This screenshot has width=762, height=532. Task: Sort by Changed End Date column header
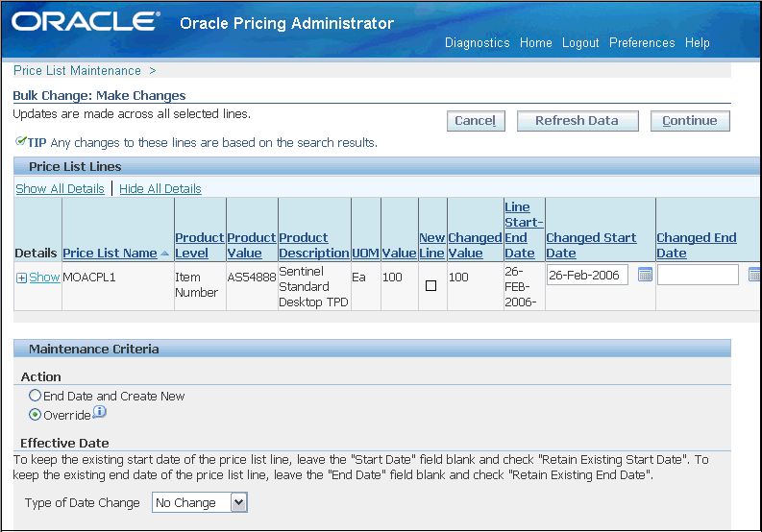point(697,245)
